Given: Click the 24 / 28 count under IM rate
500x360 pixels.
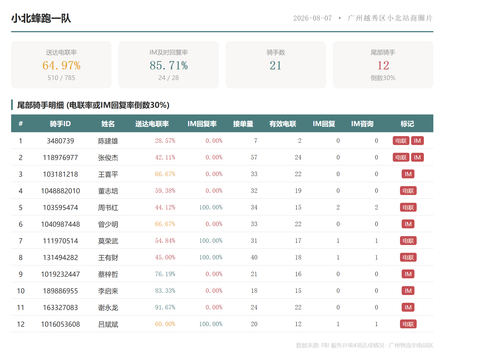Looking at the screenshot, I should click(x=169, y=78).
